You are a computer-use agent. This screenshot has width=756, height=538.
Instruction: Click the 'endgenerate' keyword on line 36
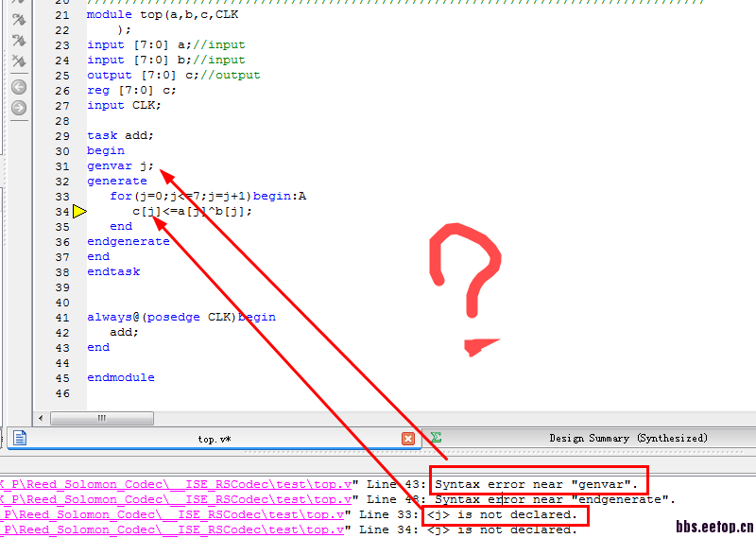tap(129, 241)
